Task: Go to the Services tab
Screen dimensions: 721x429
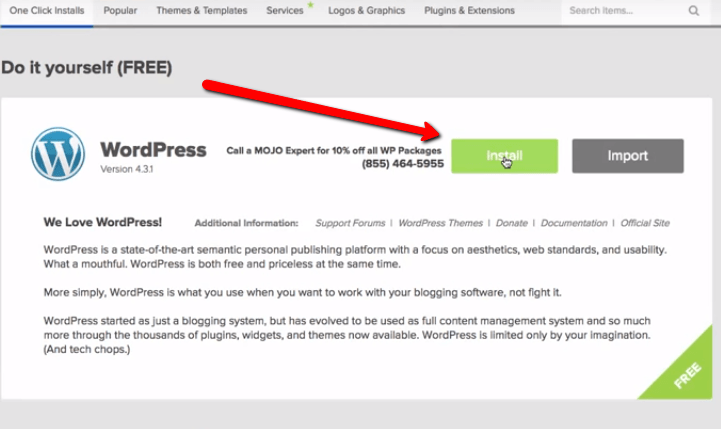Action: pos(285,11)
